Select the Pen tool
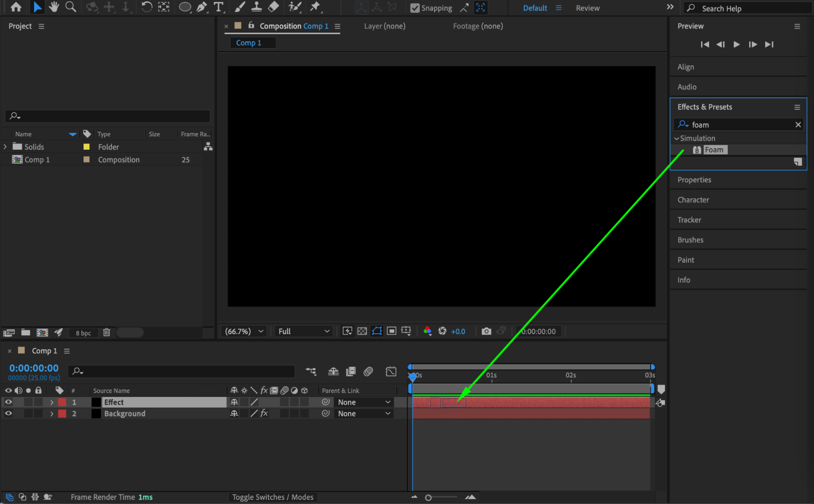Viewport: 814px width, 504px height. click(202, 7)
